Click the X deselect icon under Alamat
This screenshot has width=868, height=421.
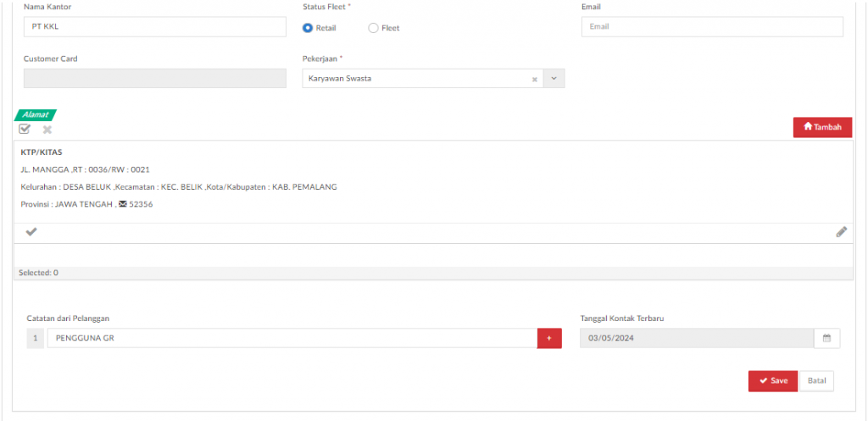(47, 130)
